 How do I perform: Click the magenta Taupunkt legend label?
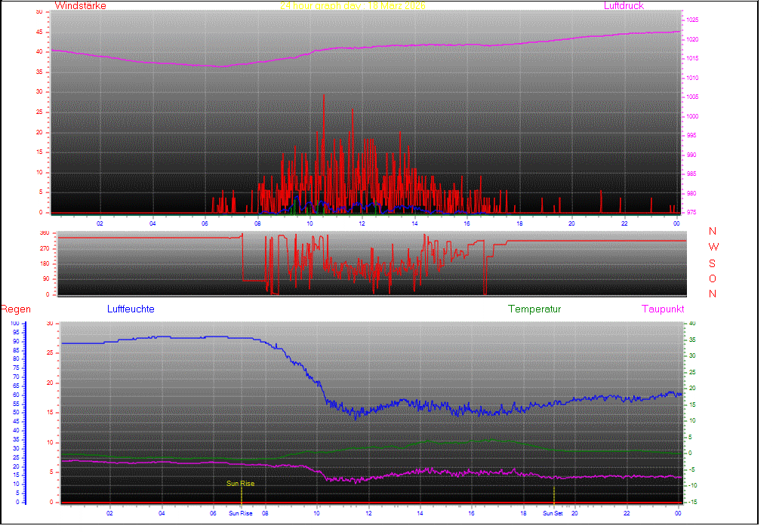click(663, 309)
